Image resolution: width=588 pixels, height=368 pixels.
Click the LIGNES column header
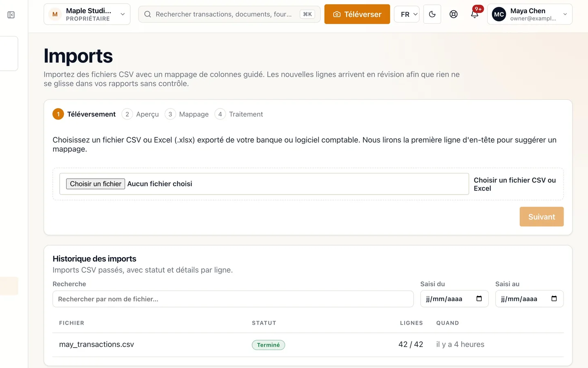411,323
